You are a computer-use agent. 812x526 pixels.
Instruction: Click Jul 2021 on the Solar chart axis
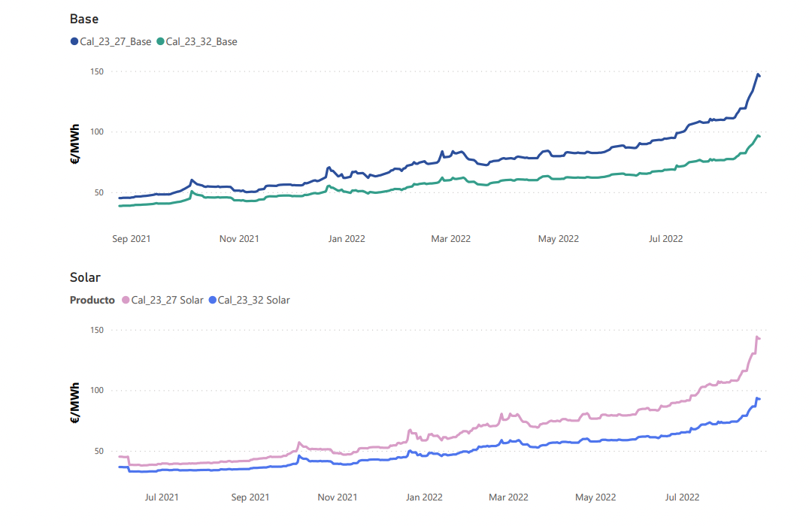(162, 497)
